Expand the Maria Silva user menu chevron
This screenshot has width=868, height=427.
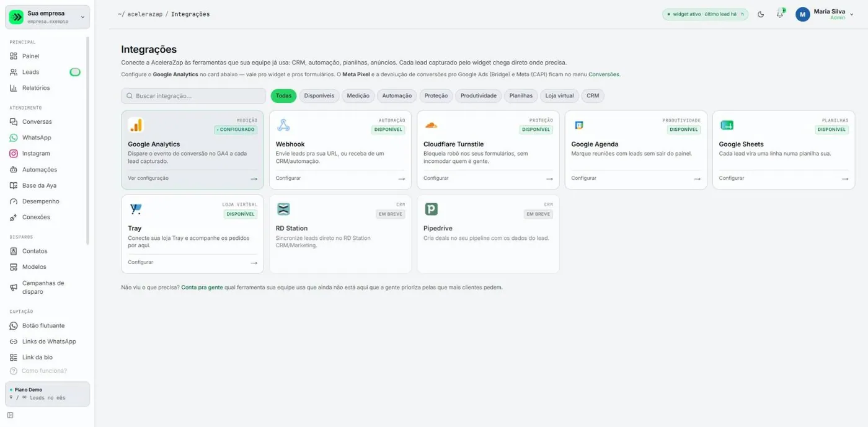point(852,14)
